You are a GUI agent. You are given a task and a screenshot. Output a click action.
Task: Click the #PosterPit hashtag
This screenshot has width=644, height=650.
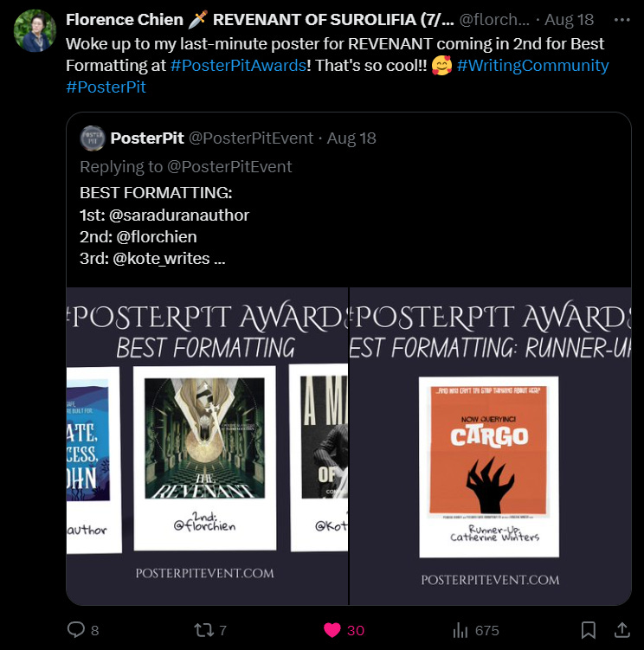(x=106, y=87)
